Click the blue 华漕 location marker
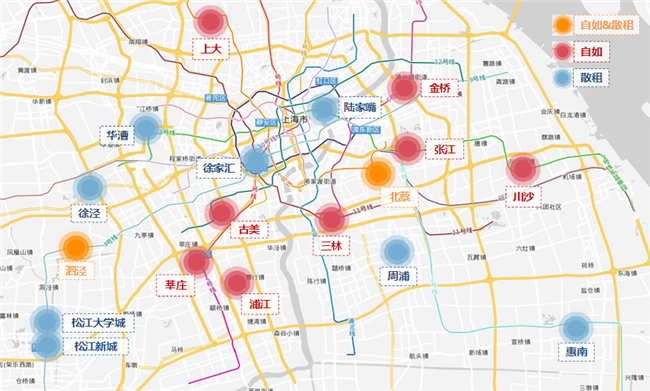 tap(146, 128)
